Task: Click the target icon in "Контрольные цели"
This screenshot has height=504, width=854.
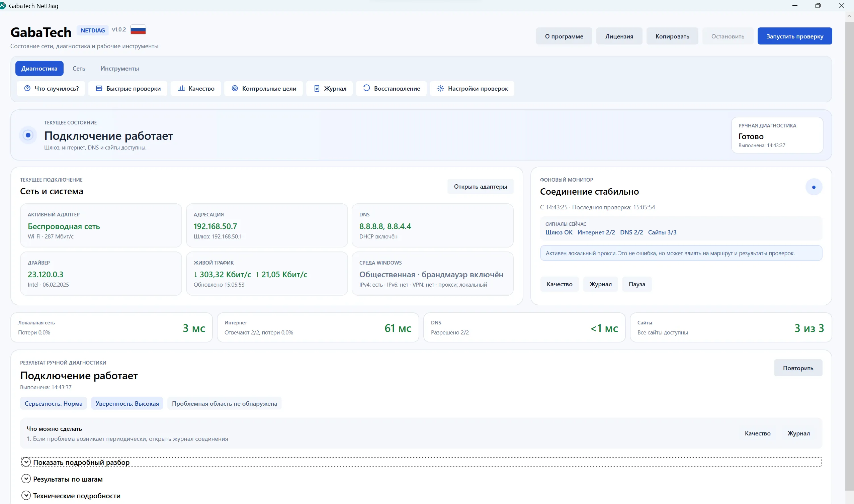Action: pyautogui.click(x=235, y=88)
